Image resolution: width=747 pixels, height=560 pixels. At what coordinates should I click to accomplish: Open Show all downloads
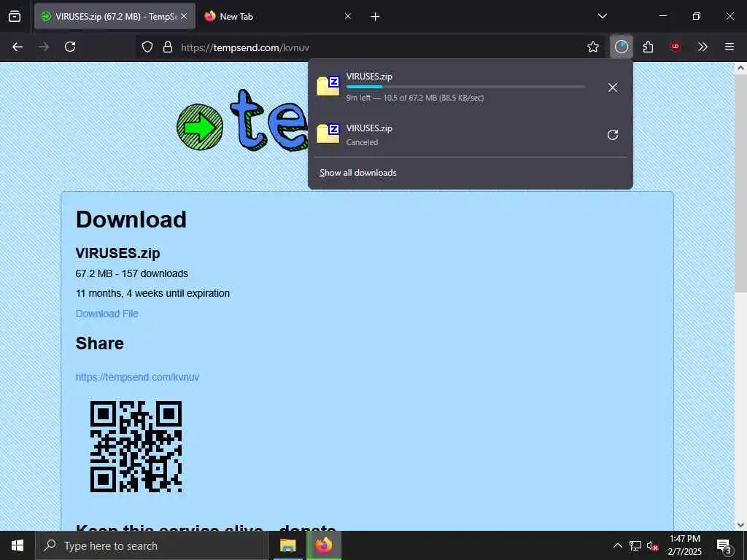pos(357,173)
